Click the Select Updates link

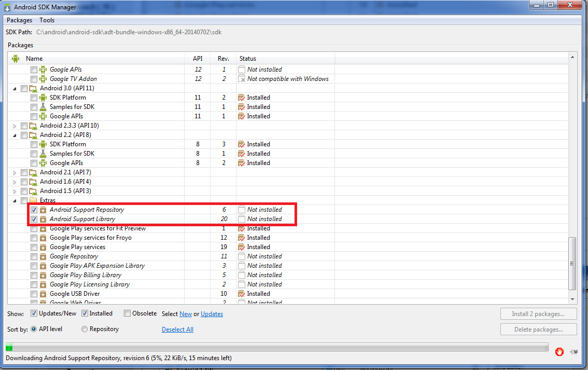point(212,314)
